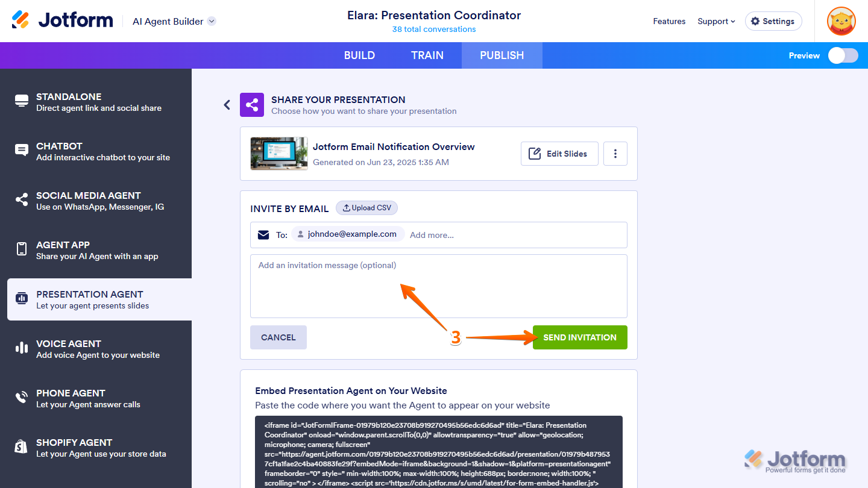Open the Support dropdown menu
The width and height of the screenshot is (868, 488).
click(x=716, y=21)
